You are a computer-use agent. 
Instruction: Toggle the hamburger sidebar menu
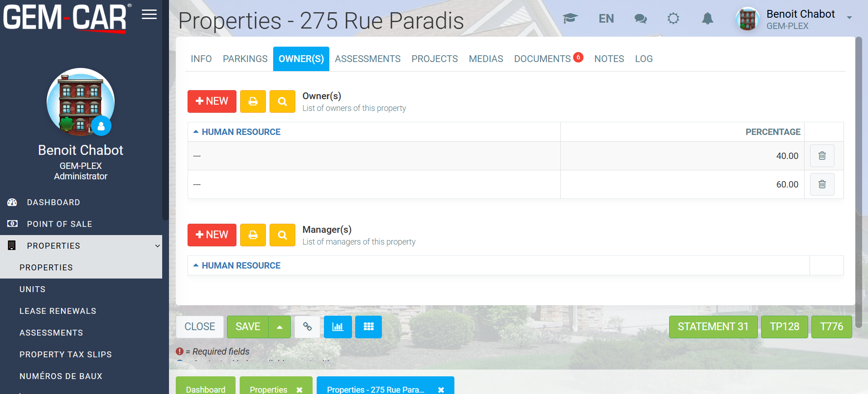149,14
